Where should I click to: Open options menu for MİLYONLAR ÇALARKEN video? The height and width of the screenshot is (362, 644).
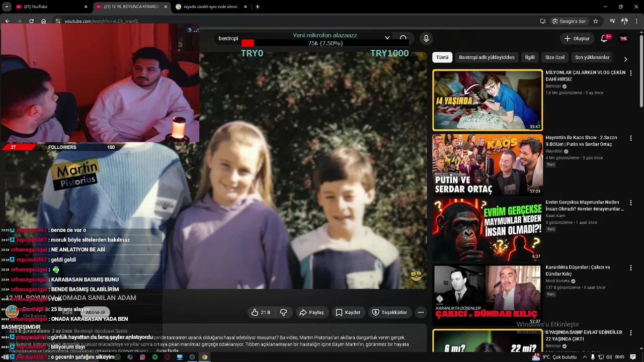631,73
